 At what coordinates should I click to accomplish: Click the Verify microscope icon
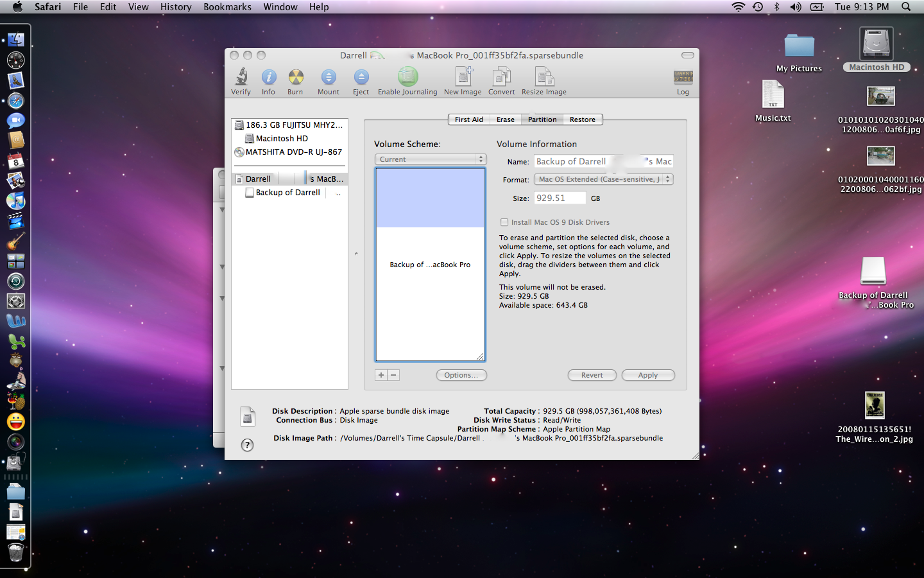pos(241,77)
